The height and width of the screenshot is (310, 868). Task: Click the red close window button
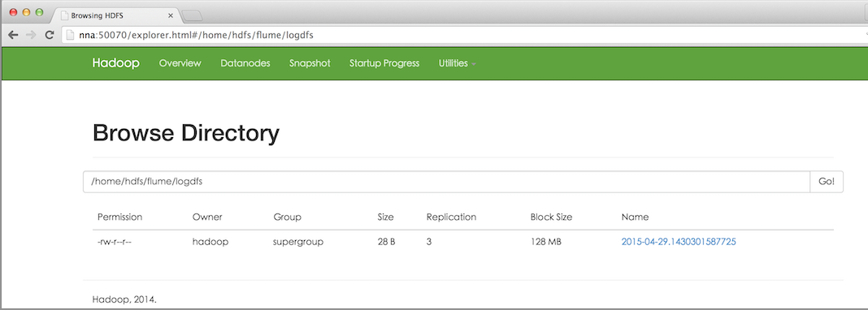[13, 13]
